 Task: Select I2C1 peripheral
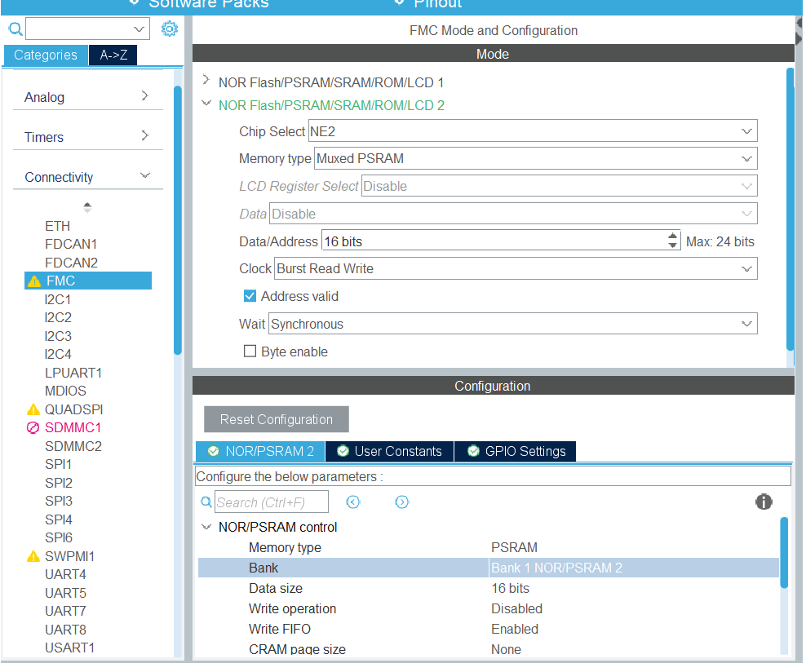click(x=58, y=299)
